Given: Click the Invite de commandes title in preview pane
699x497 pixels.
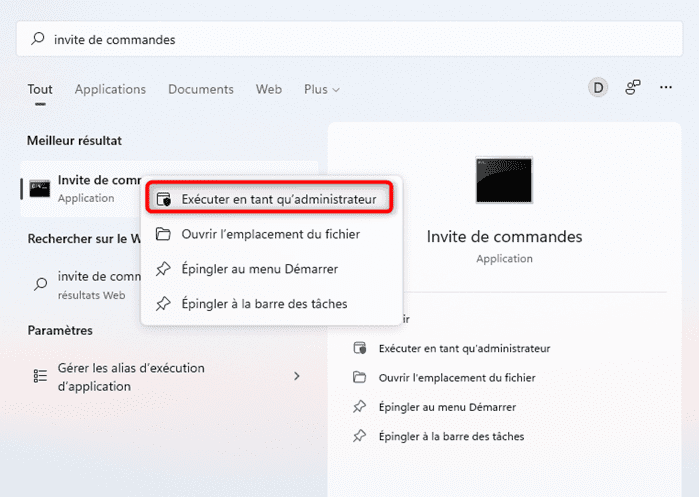Looking at the screenshot, I should 504,236.
